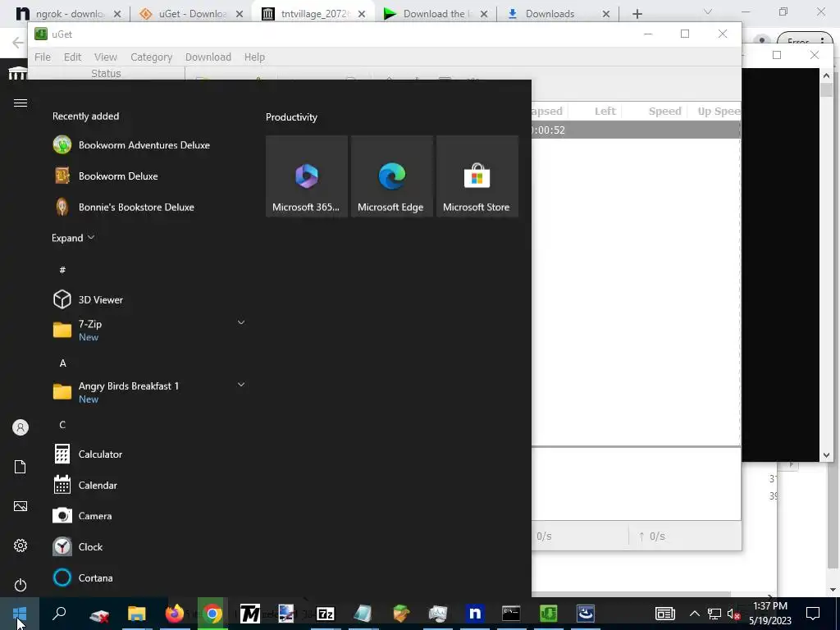840x630 pixels.
Task: Open the uGet File menu
Action: [43, 57]
